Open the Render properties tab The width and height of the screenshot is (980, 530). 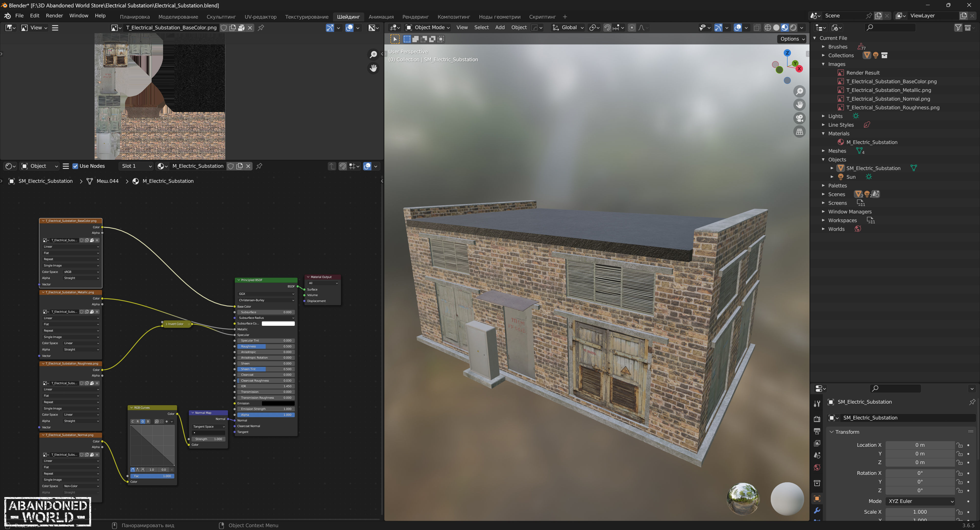[x=817, y=419]
